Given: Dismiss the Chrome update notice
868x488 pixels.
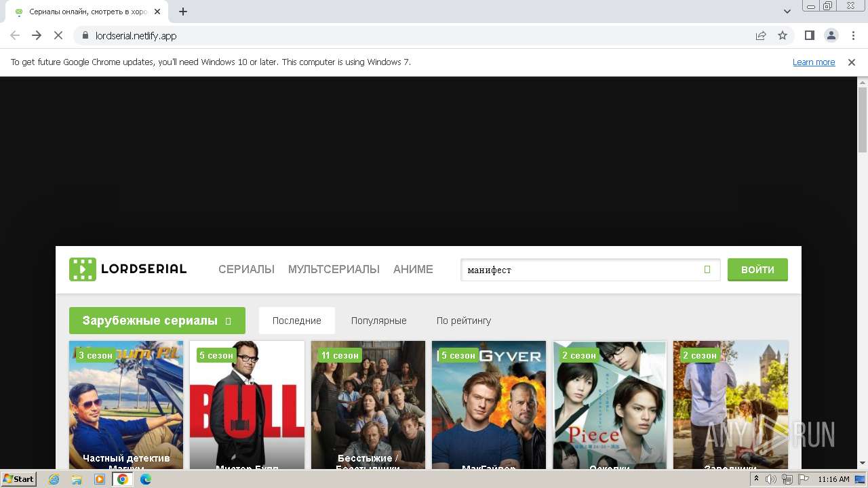Looking at the screenshot, I should tap(852, 62).
